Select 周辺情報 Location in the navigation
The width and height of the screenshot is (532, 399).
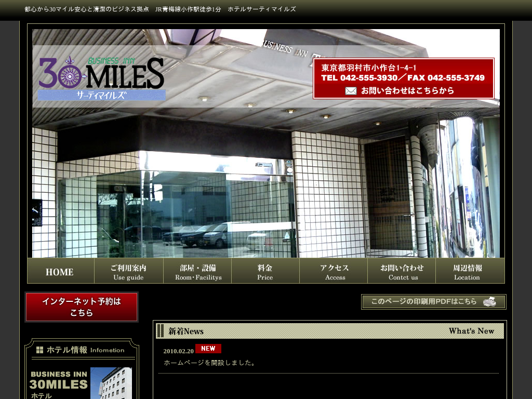[468, 271]
